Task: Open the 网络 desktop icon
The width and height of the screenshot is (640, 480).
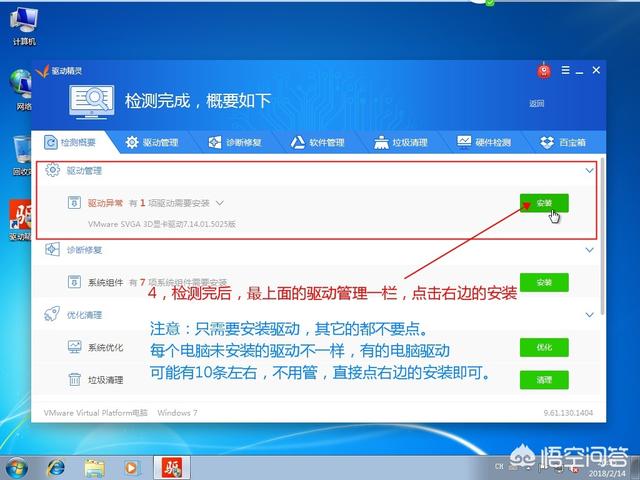Action: click(20, 90)
